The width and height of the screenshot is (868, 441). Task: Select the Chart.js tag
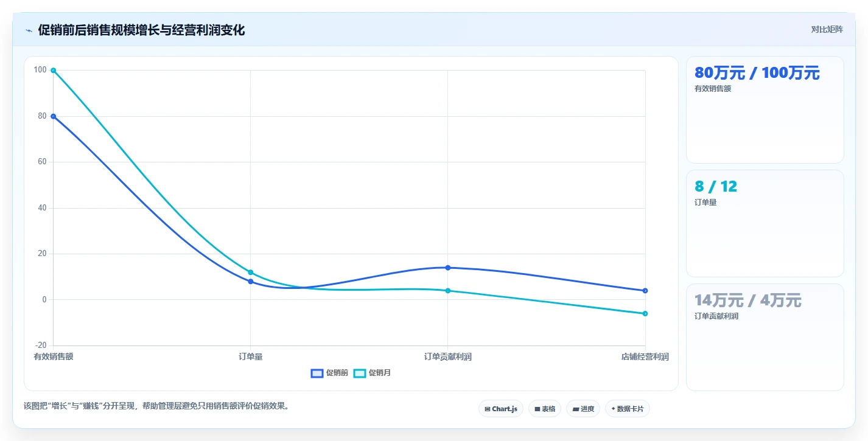(500, 409)
